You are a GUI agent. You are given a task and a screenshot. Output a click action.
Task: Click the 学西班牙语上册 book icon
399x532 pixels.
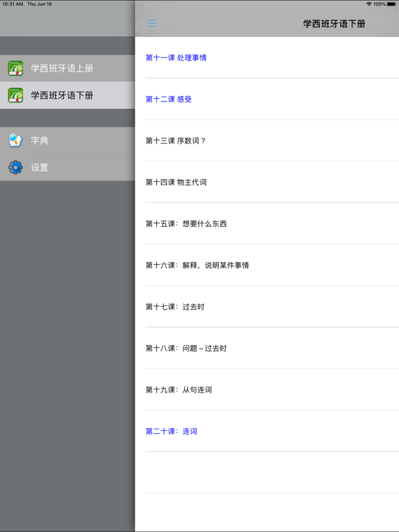[x=15, y=68]
